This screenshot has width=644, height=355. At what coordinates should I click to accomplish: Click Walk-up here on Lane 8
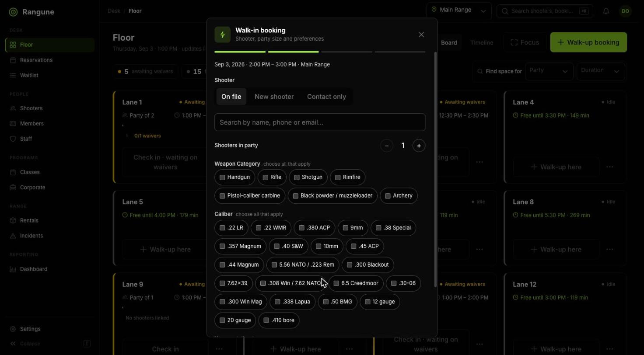(556, 249)
